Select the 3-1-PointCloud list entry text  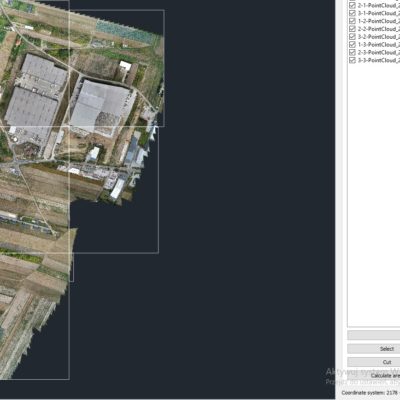pos(379,13)
